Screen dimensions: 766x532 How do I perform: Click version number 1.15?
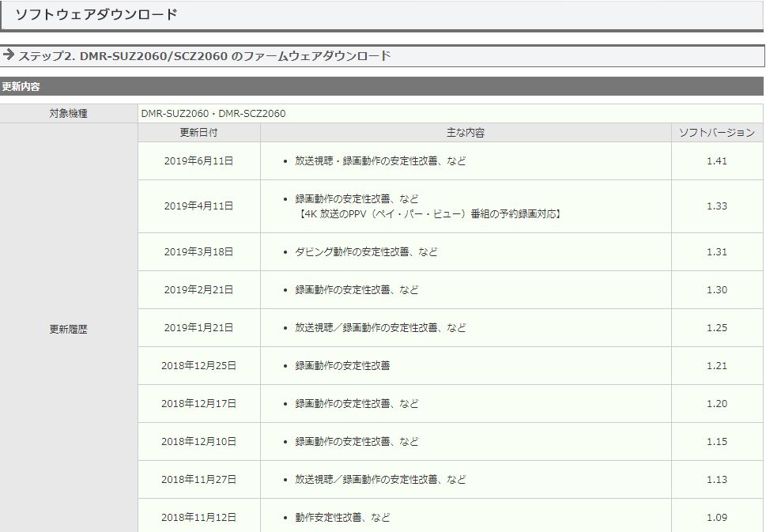[717, 442]
